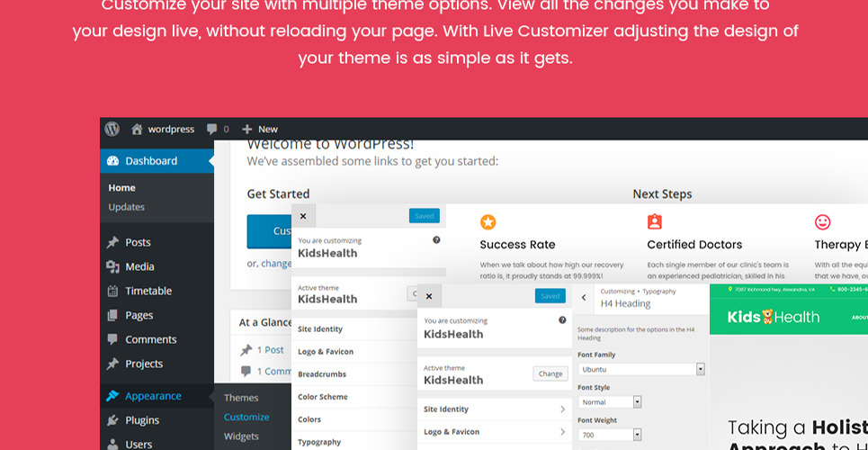Click help icon in back customizer panel

pos(436,240)
